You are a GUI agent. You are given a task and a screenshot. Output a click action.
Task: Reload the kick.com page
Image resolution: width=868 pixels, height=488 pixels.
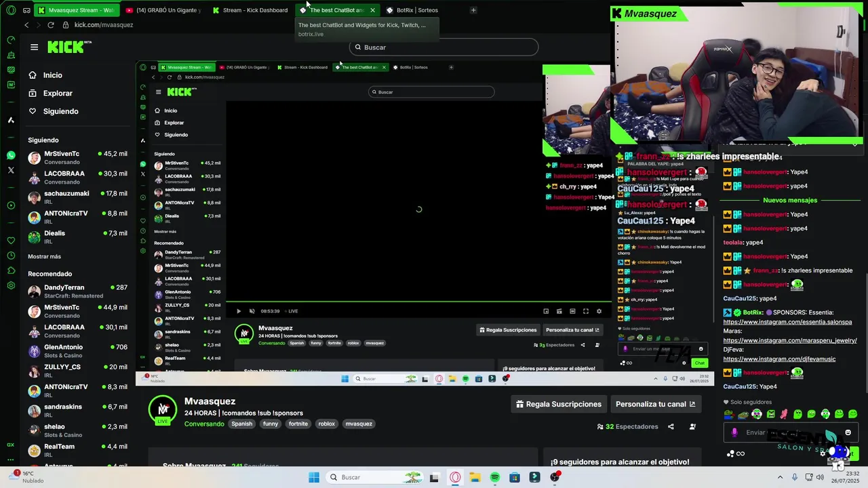coord(51,25)
